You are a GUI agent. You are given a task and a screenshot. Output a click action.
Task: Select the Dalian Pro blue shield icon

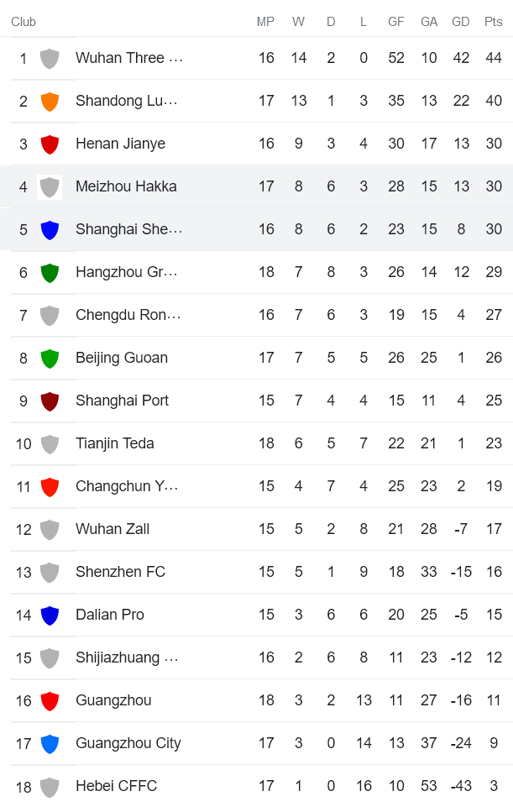tap(50, 614)
